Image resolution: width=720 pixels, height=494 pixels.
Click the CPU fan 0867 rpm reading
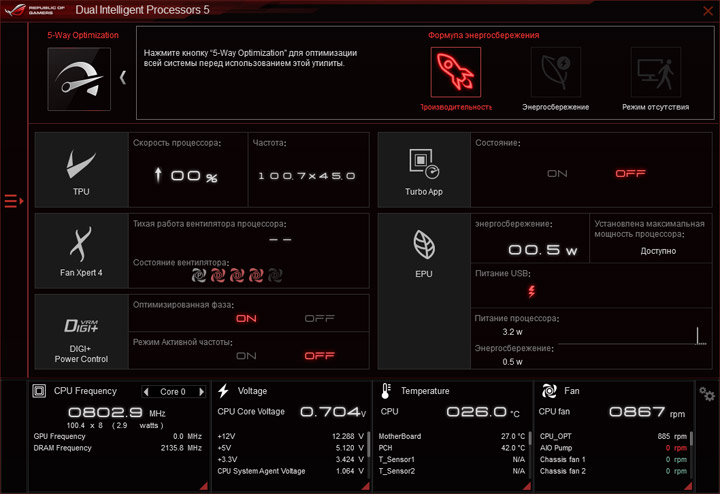647,412
